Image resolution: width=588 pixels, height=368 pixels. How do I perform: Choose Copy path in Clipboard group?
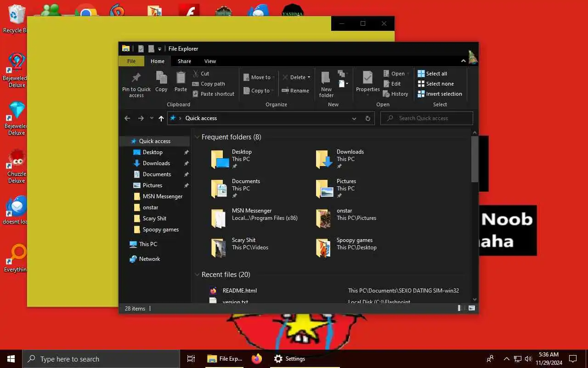[x=209, y=84]
